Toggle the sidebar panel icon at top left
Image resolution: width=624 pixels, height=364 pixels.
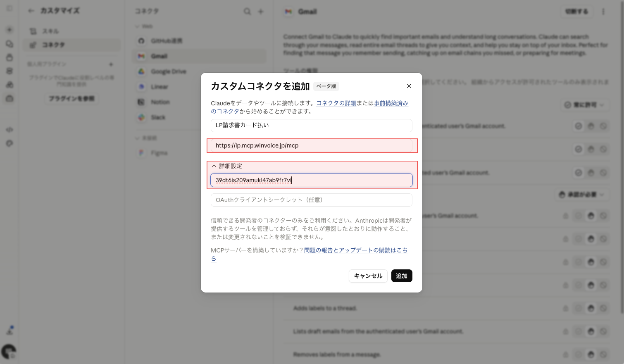10,8
